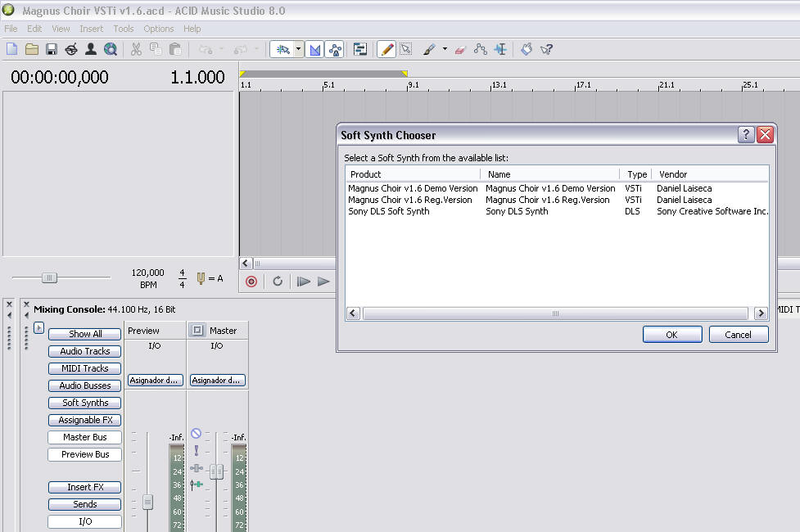
Task: Select Magnus Choir v1.6 Demo Version row
Action: pos(557,188)
